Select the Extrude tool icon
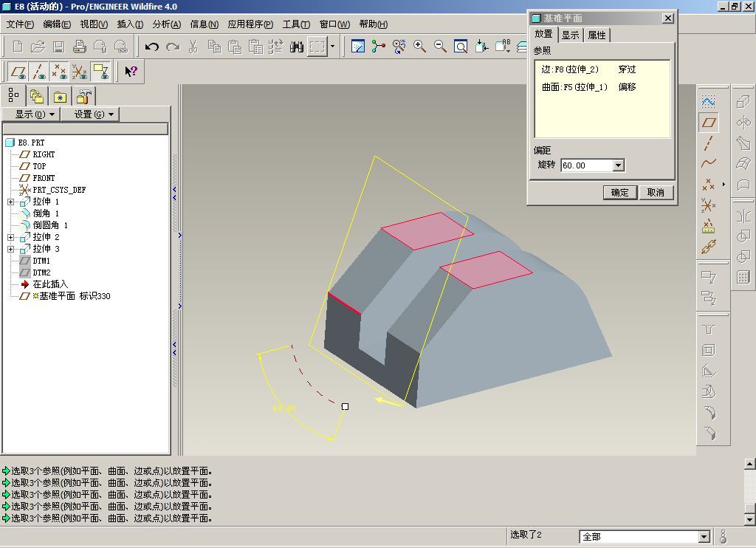Screen dimensions: 756x548 click(743, 101)
